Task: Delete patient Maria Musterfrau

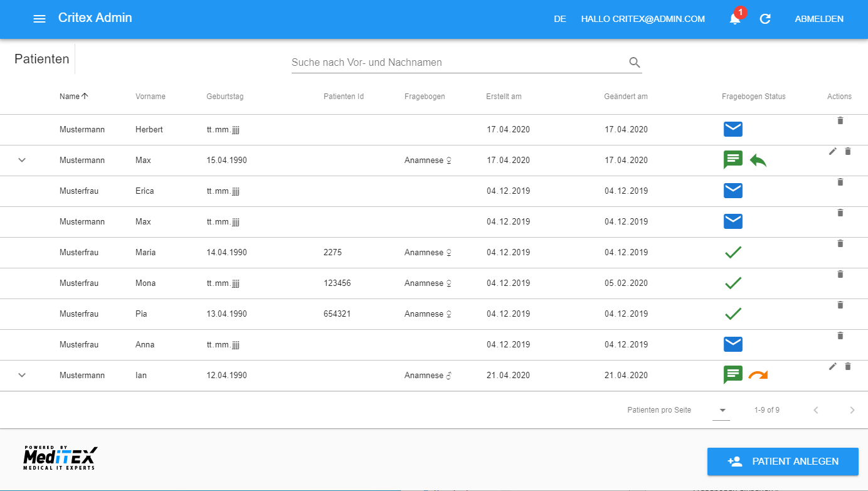Action: point(840,243)
